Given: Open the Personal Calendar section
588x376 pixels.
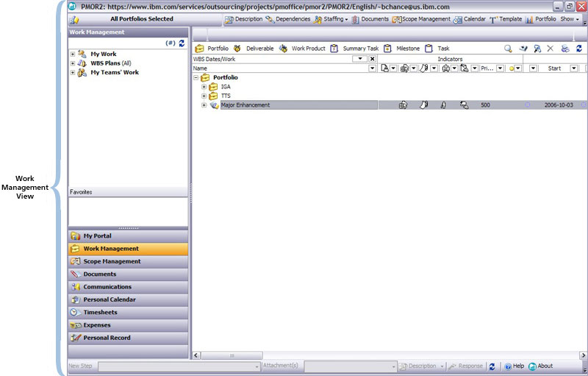Looking at the screenshot, I should pos(128,299).
